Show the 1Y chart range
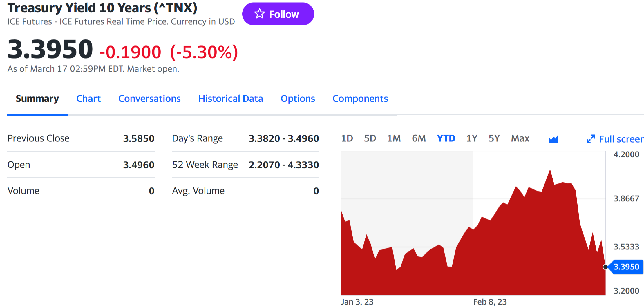Viewport: 644px width, 308px height. (472, 138)
